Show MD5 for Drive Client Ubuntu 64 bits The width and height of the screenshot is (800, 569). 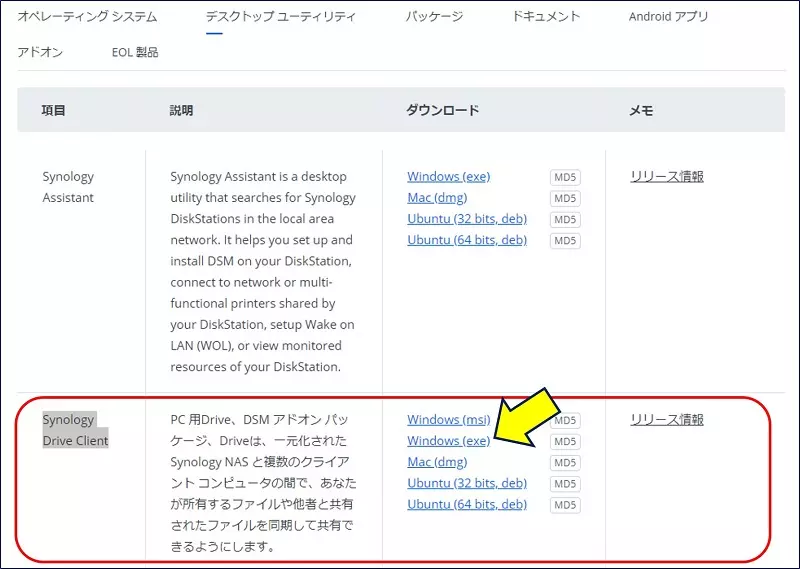pos(565,505)
